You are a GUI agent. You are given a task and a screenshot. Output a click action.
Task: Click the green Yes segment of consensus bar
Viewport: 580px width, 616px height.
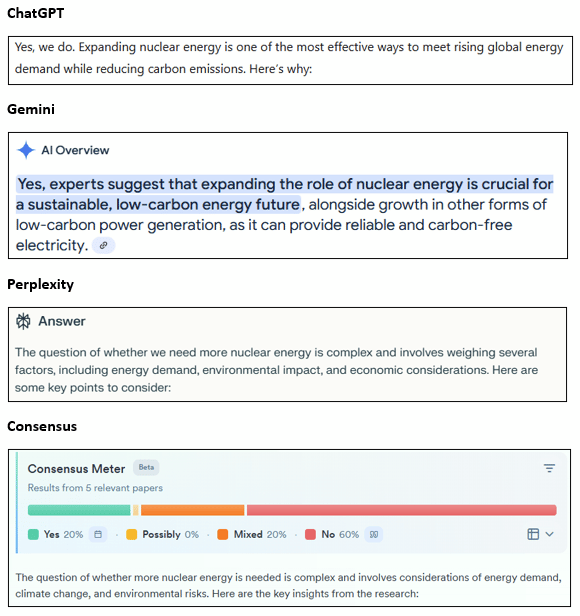pos(79,510)
